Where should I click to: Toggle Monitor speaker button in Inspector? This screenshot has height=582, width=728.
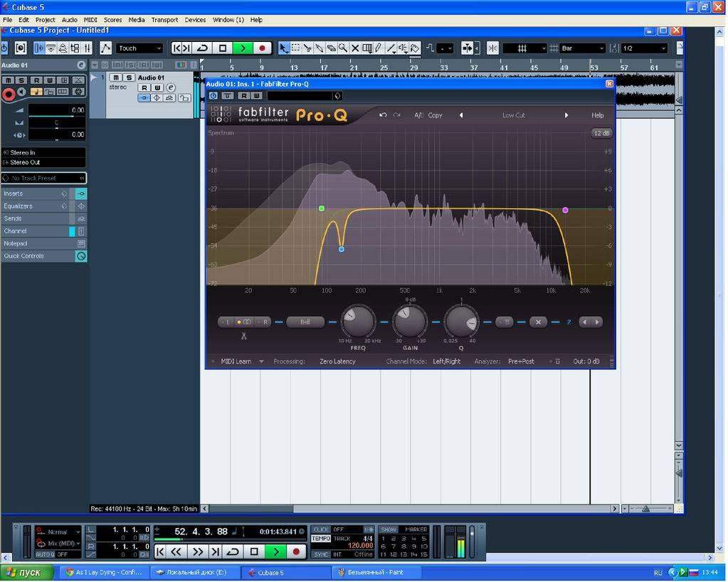(x=21, y=92)
